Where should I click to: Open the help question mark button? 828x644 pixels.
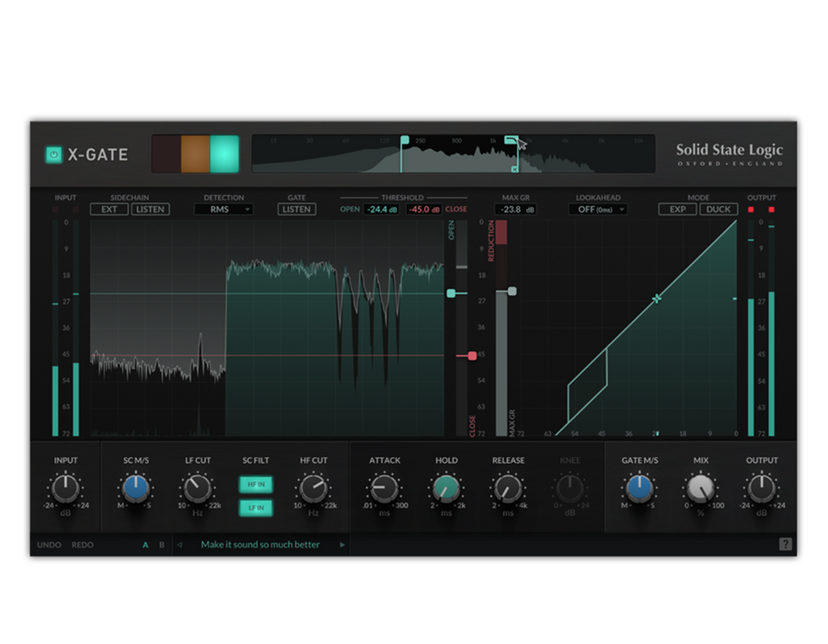(786, 545)
